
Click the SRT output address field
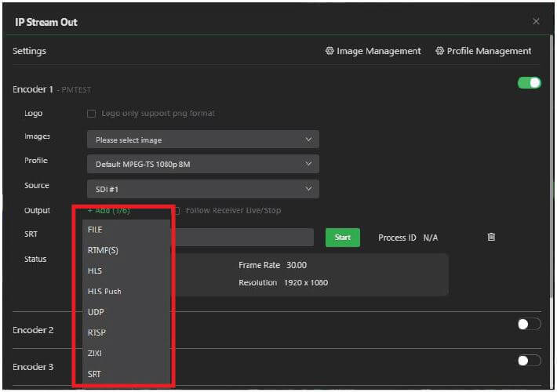point(242,238)
